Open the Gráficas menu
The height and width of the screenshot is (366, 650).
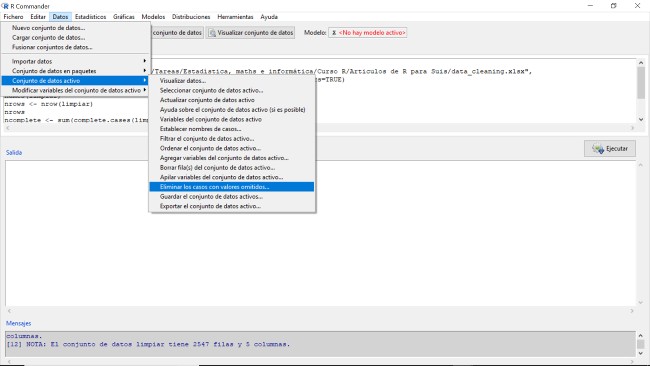tap(124, 17)
